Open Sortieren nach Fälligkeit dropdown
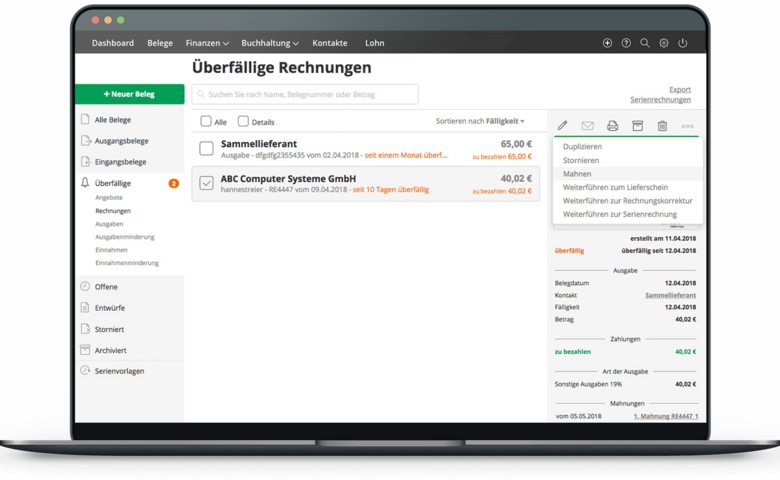Screen dimensions: 780x480 click(x=480, y=121)
